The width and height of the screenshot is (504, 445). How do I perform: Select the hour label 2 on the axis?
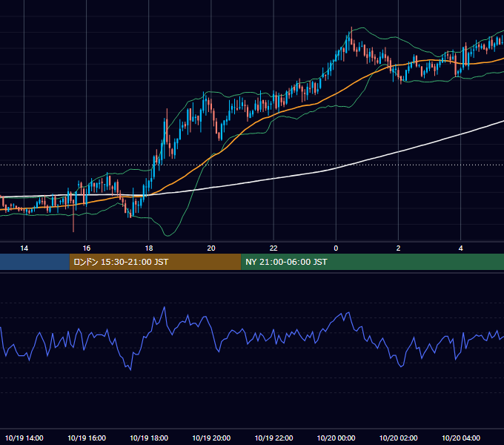click(398, 248)
